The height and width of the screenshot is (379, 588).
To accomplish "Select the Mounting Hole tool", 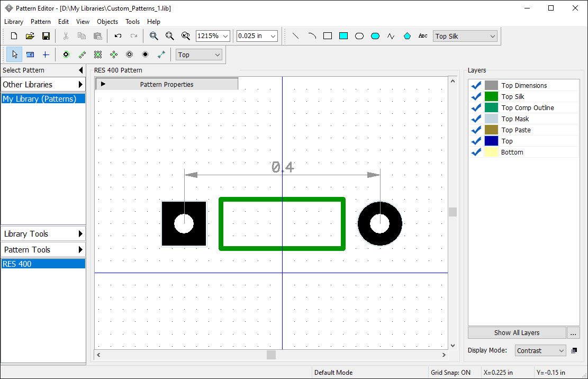I will coord(129,55).
